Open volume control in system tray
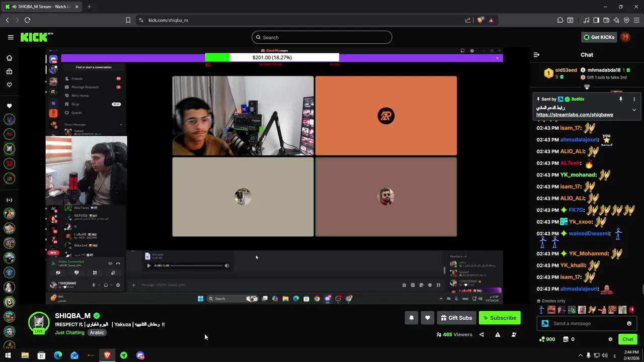Viewport: 644px width, 362px height. coord(606,355)
